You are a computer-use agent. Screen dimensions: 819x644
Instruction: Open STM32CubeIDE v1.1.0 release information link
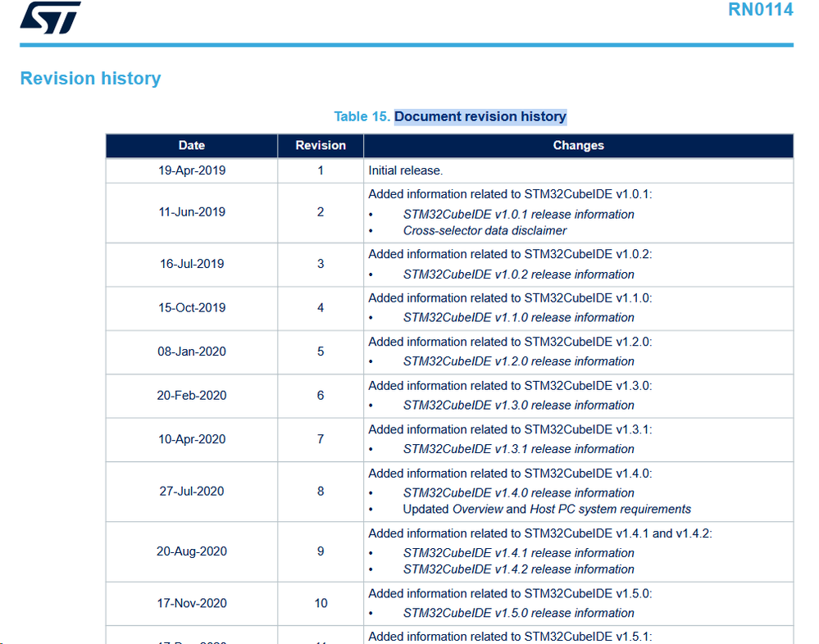[x=519, y=318]
